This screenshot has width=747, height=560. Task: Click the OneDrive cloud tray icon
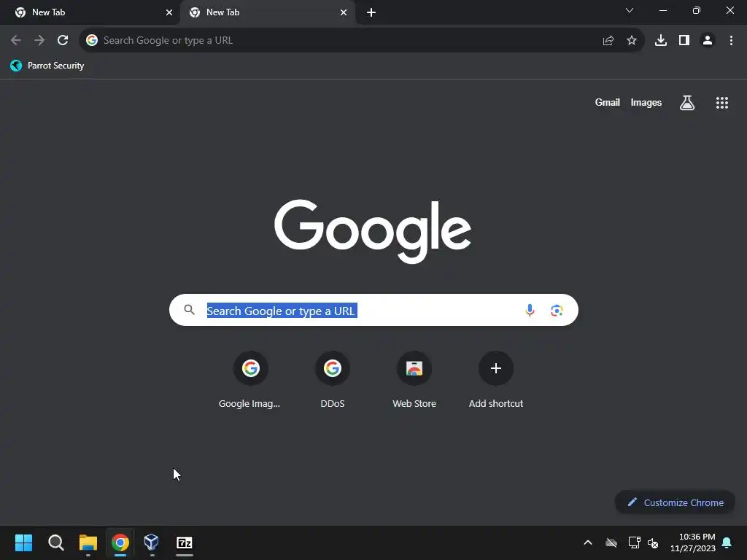tap(611, 542)
